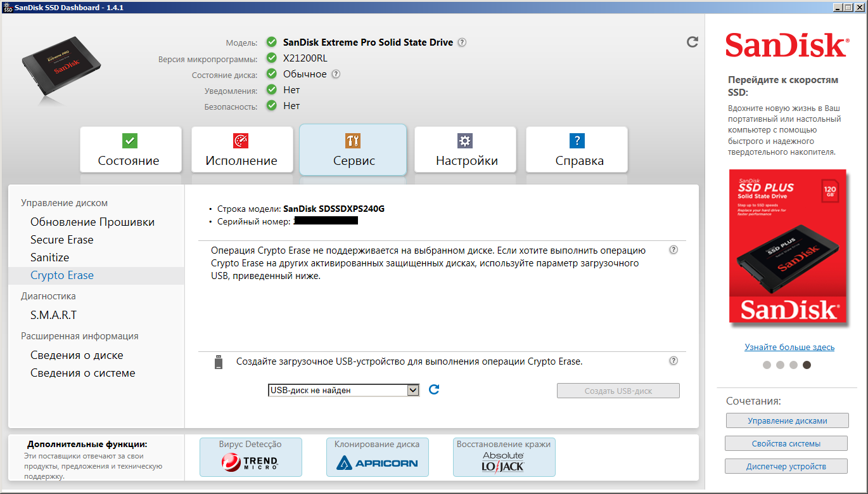This screenshot has height=494, width=868.
Task: Refresh drive info with the top refresh icon
Action: point(692,42)
